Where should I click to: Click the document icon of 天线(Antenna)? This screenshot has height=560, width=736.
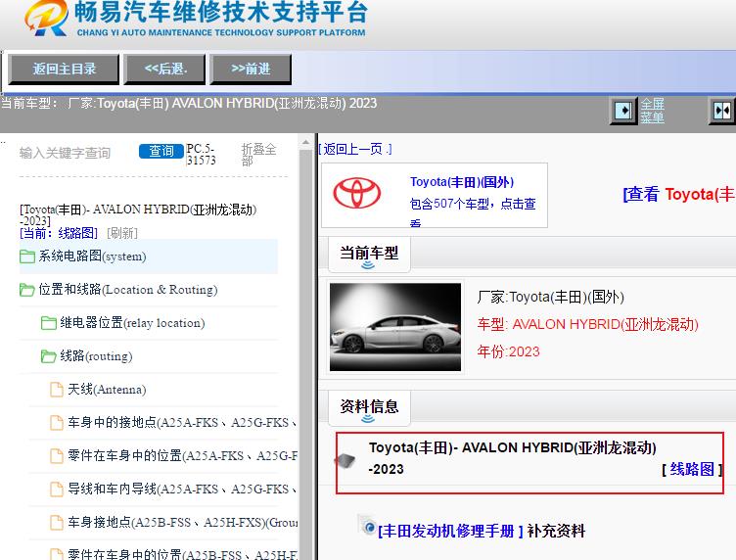click(57, 389)
